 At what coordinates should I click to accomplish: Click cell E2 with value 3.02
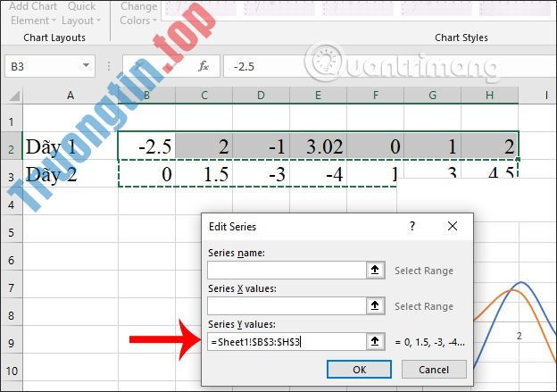point(319,146)
